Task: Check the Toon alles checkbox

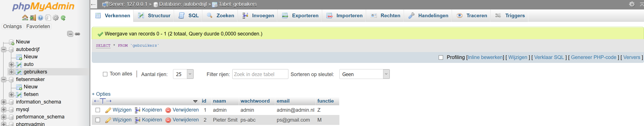Action: tap(105, 74)
